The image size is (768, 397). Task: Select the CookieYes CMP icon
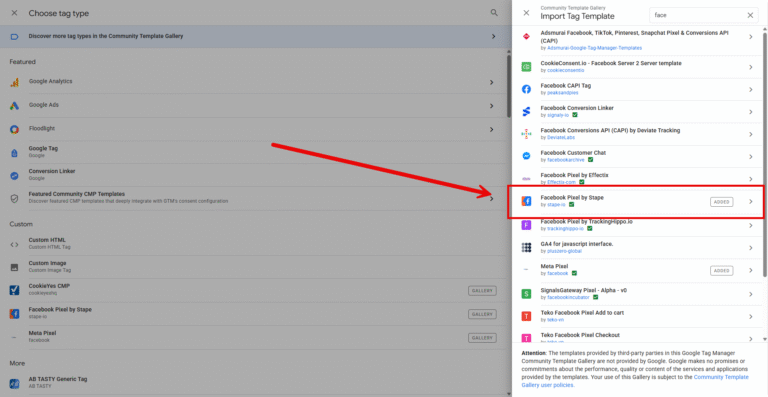(14, 290)
